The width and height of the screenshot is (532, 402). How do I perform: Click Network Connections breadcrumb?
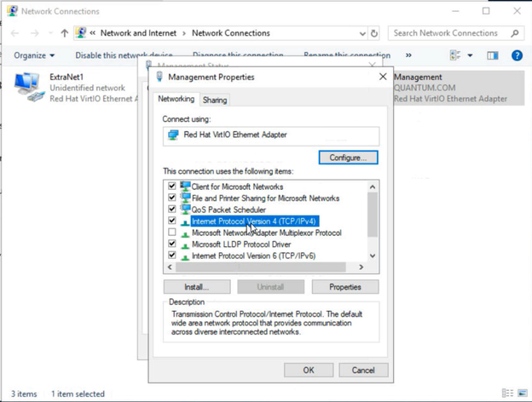231,33
